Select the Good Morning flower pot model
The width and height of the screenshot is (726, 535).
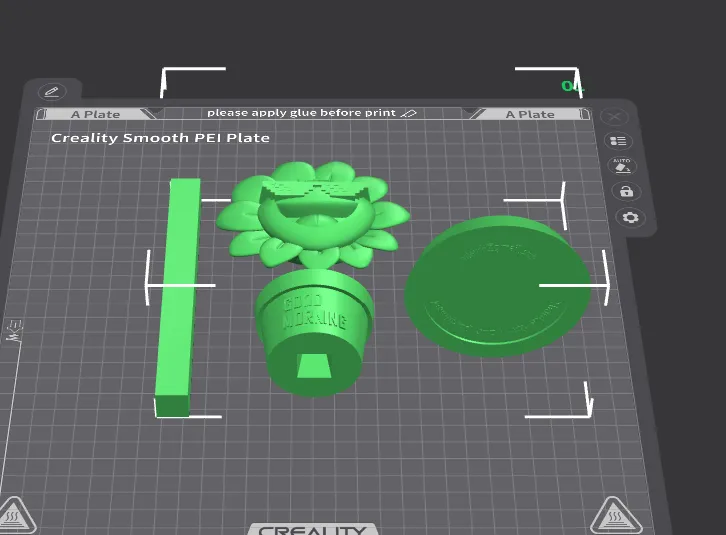tap(314, 333)
